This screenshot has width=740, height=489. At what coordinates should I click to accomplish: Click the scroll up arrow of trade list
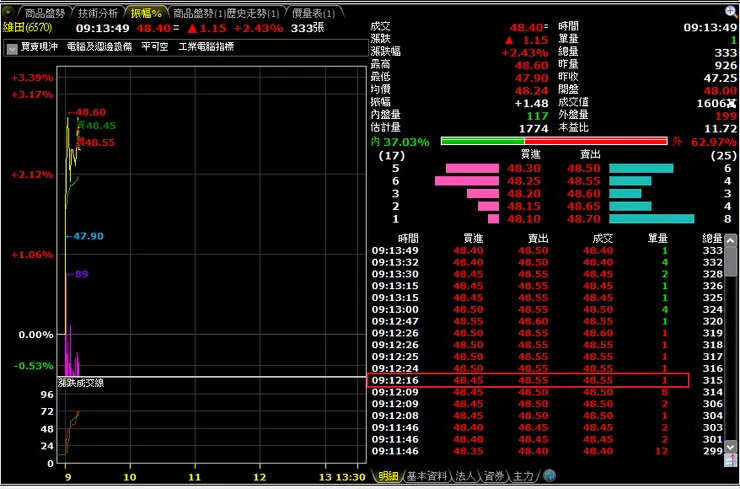pos(730,241)
